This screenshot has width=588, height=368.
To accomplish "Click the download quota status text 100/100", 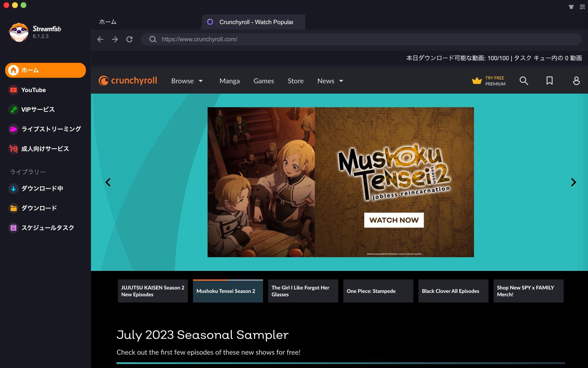I will 494,58.
